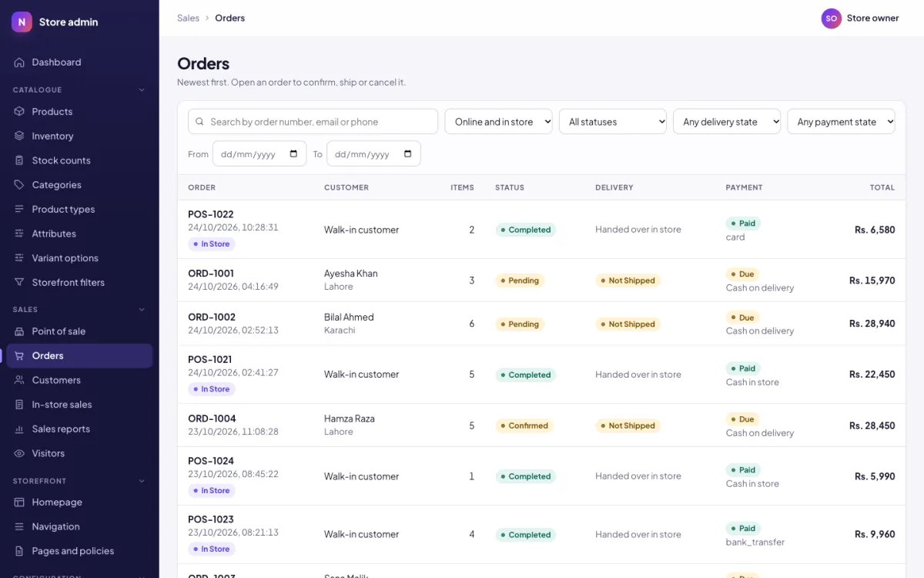Click the Delivery column header
This screenshot has height=578, width=924.
(614, 187)
